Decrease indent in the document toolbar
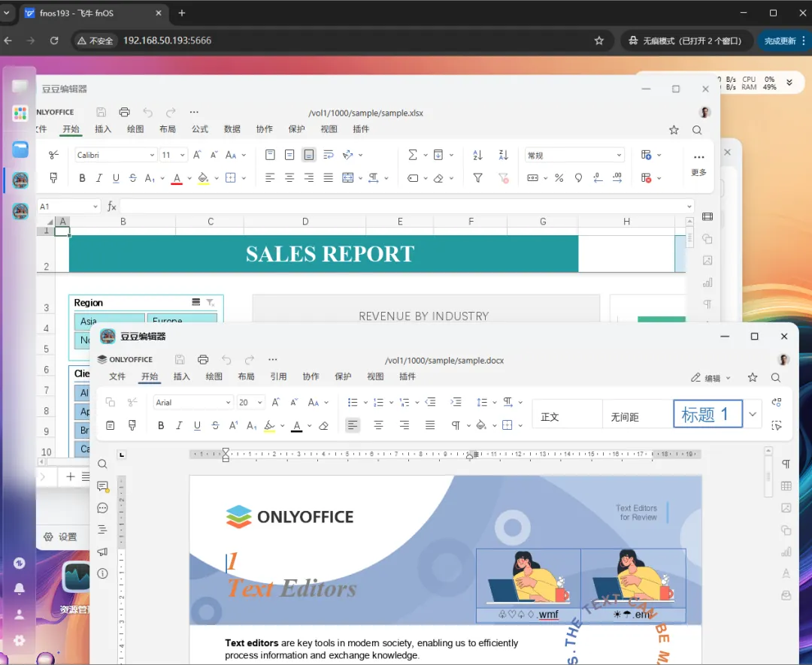Viewport: 812px width, 665px height. [x=430, y=402]
